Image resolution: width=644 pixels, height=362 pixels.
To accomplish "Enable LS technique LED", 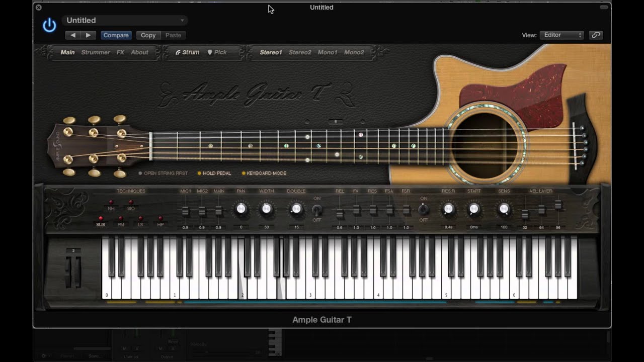I will [140, 219].
